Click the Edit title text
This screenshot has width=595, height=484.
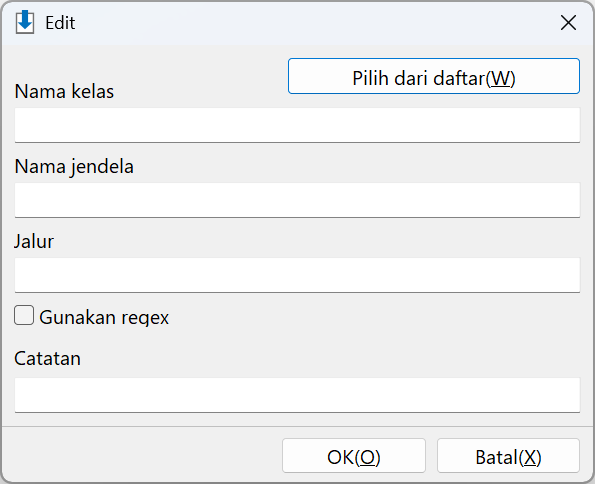pyautogui.click(x=60, y=23)
